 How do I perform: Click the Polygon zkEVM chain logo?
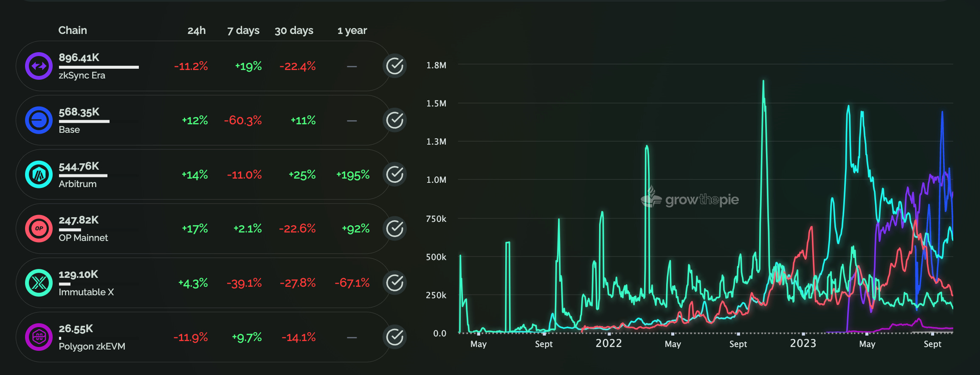39,337
